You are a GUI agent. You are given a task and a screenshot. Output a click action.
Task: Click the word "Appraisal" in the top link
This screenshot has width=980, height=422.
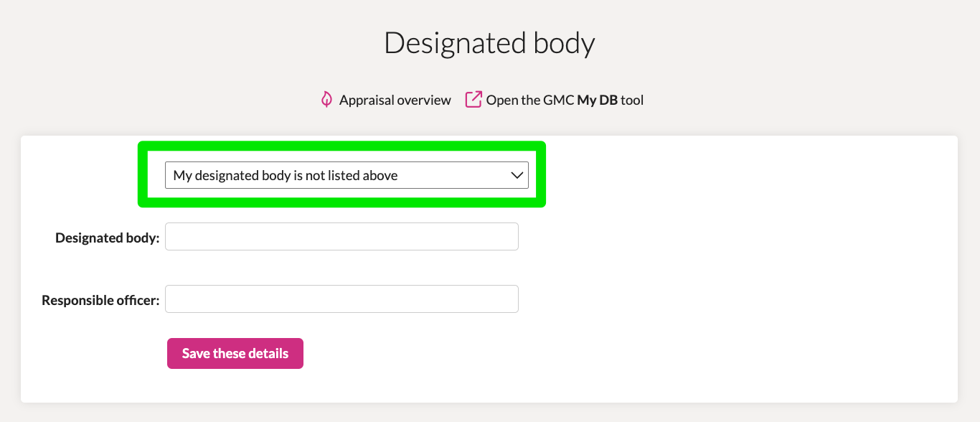(366, 100)
